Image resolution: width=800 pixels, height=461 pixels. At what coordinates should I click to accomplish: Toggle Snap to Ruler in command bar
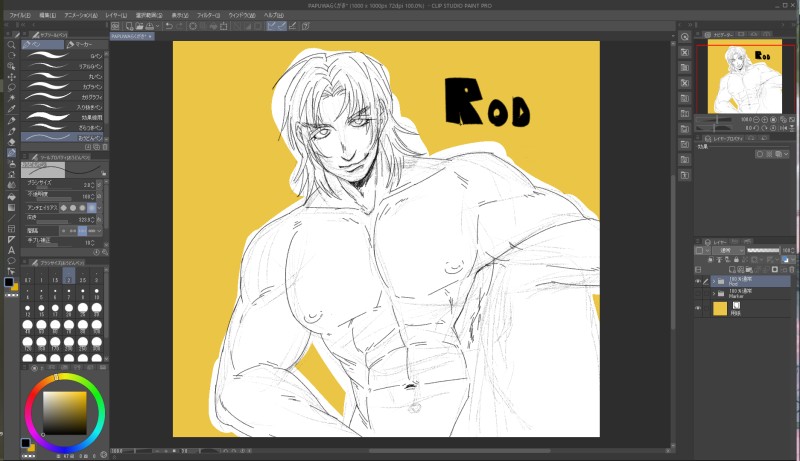(x=271, y=26)
